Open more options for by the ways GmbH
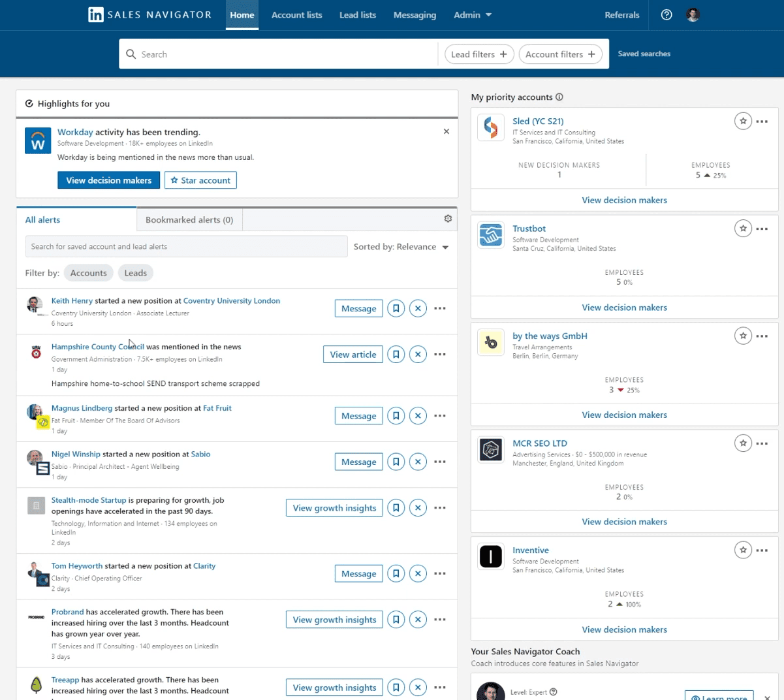The height and width of the screenshot is (700, 784). 762,336
